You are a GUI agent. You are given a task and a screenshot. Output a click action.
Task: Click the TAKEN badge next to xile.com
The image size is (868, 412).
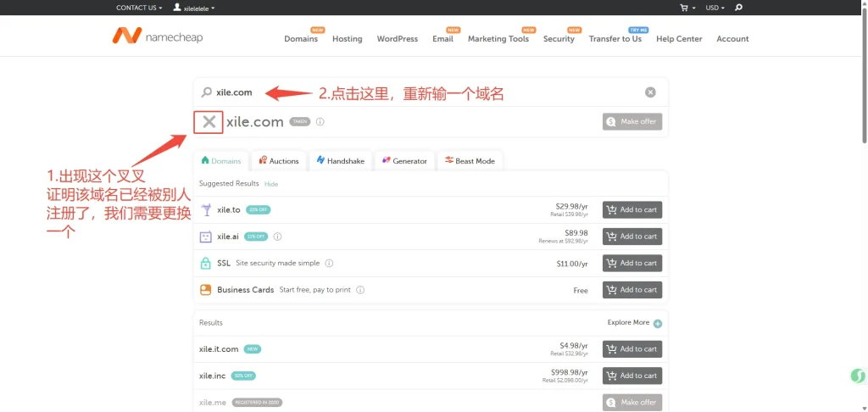click(299, 122)
